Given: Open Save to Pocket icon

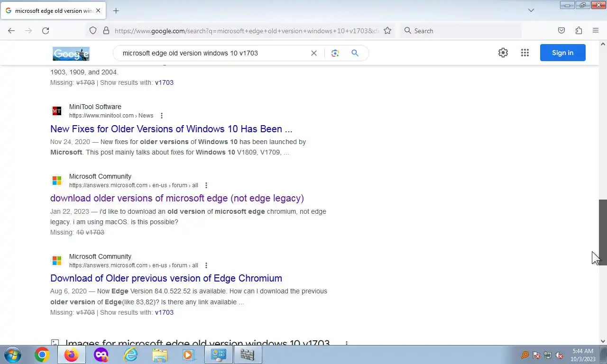Looking at the screenshot, I should click(561, 31).
